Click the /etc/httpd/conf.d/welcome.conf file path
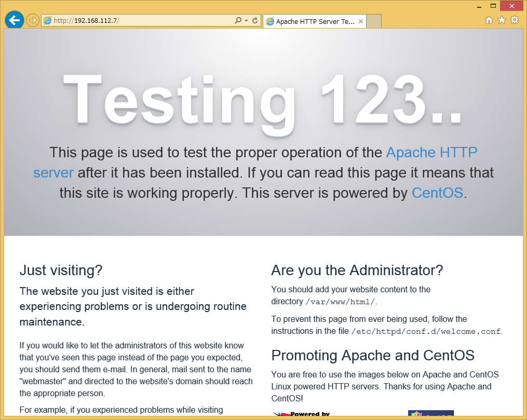Screen dimensions: 527x420 (x=426, y=331)
